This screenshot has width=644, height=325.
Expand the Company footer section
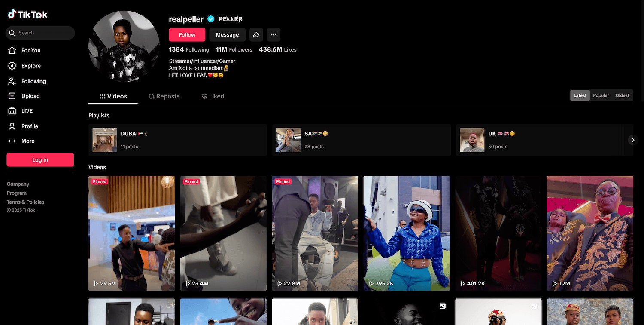point(18,184)
